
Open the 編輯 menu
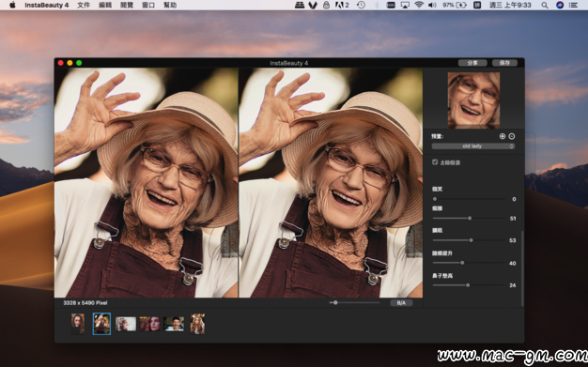tap(105, 6)
